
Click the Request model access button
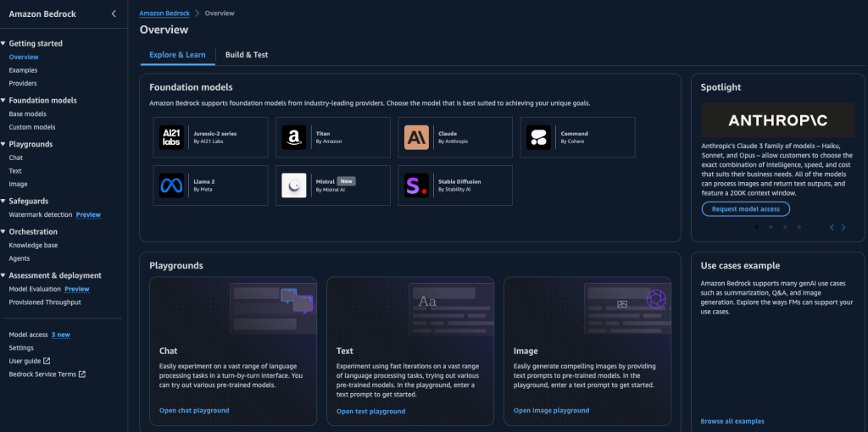point(746,209)
